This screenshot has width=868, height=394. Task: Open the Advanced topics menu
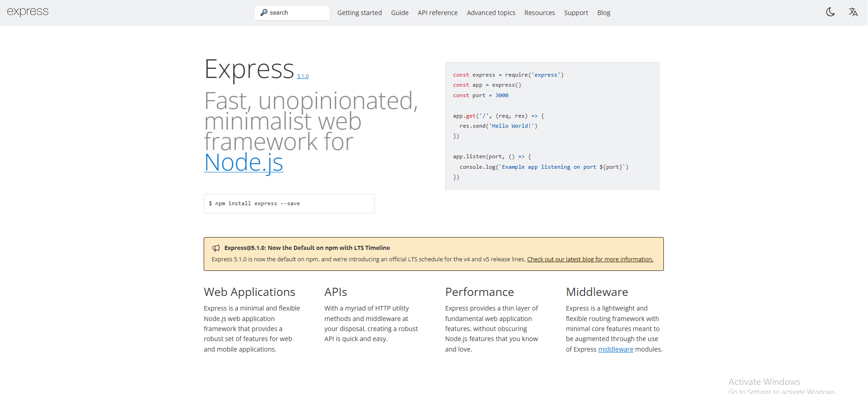[491, 13]
